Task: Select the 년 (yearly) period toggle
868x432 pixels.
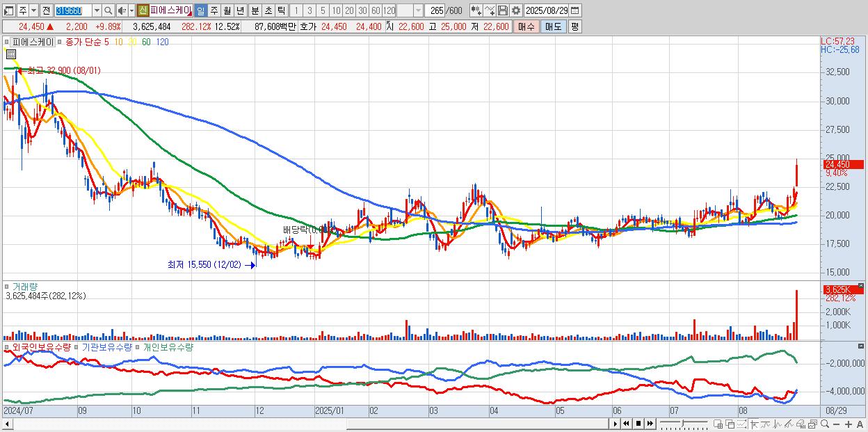Action: (x=239, y=10)
